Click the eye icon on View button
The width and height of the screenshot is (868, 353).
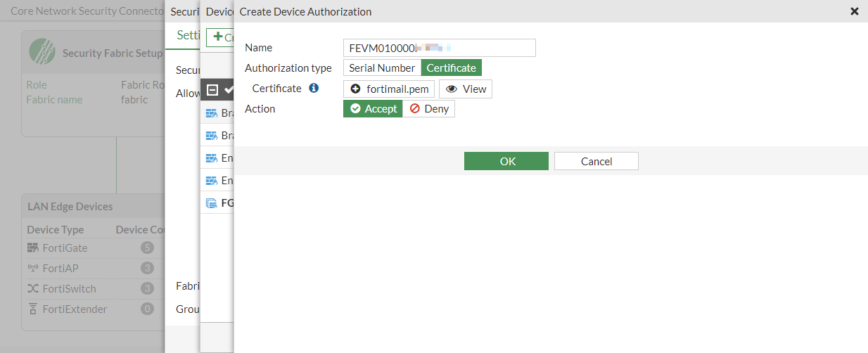coord(452,89)
